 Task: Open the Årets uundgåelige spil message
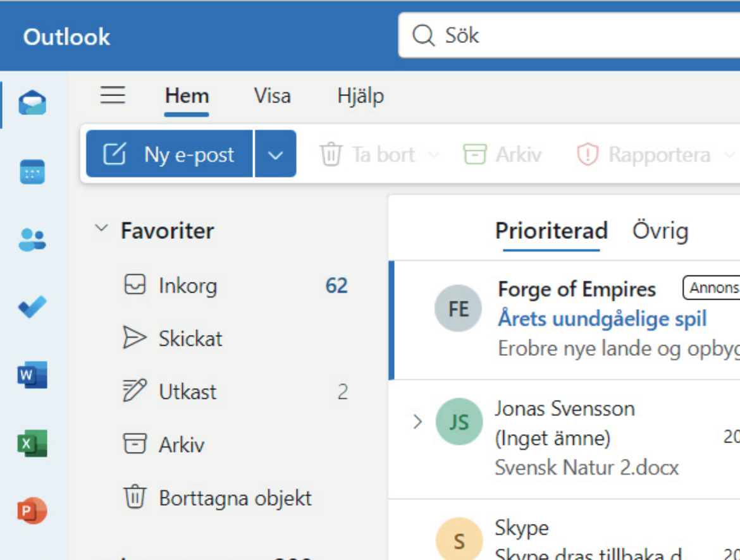(x=601, y=319)
